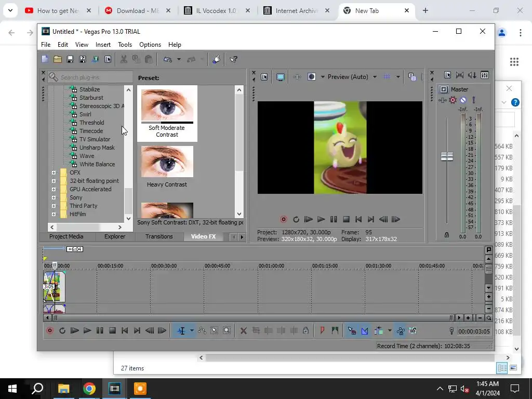Open the File menu
The image size is (532, 399).
[x=46, y=45]
